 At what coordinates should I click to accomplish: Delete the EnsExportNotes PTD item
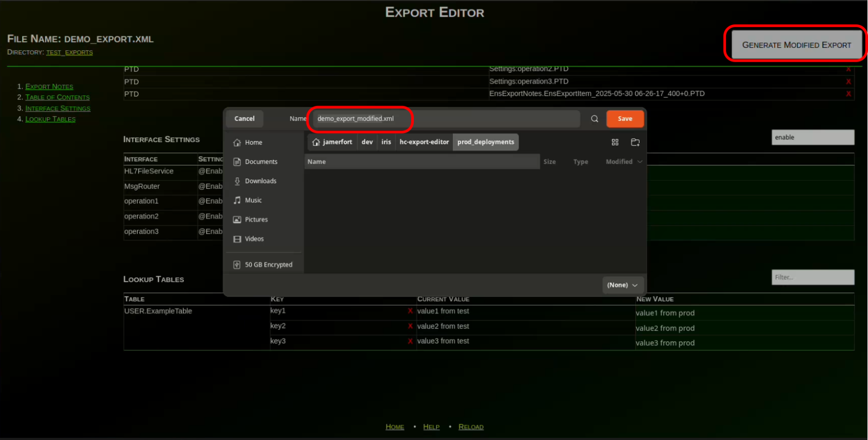[848, 94]
